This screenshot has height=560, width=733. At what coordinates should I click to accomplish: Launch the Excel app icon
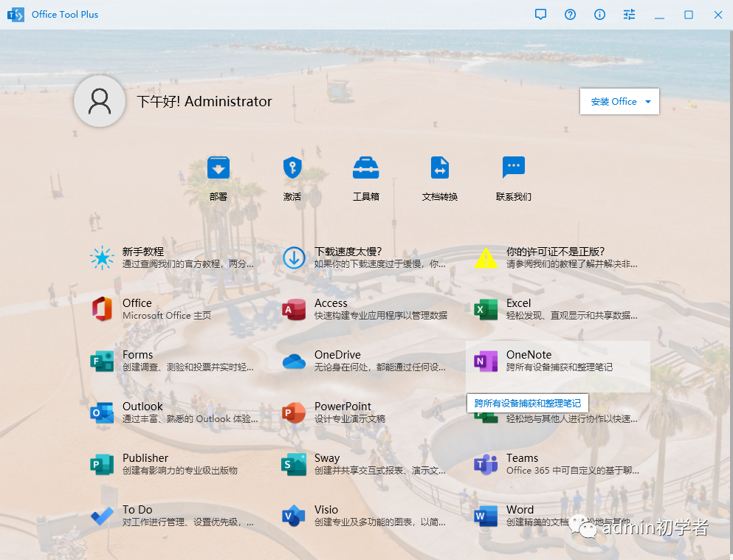(486, 309)
